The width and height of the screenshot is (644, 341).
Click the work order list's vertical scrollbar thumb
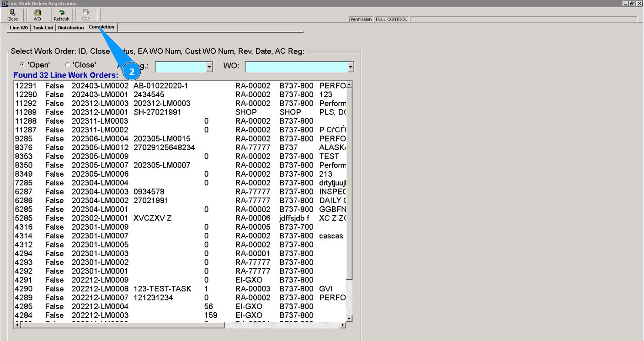(349, 184)
